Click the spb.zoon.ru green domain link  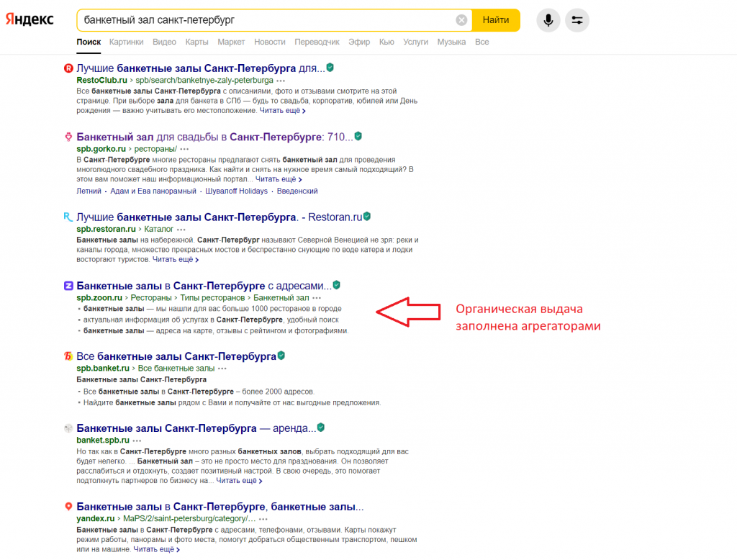(x=99, y=297)
